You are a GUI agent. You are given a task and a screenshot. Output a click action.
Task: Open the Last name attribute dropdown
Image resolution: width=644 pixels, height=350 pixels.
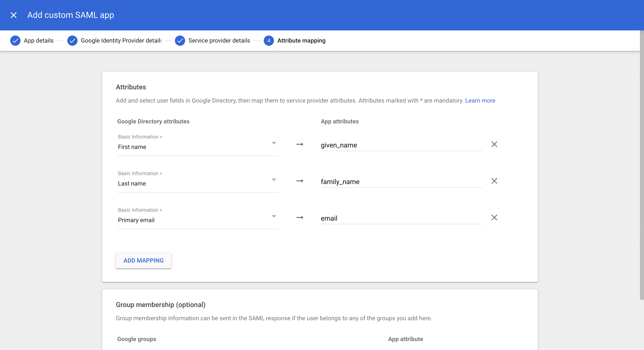coord(274,180)
